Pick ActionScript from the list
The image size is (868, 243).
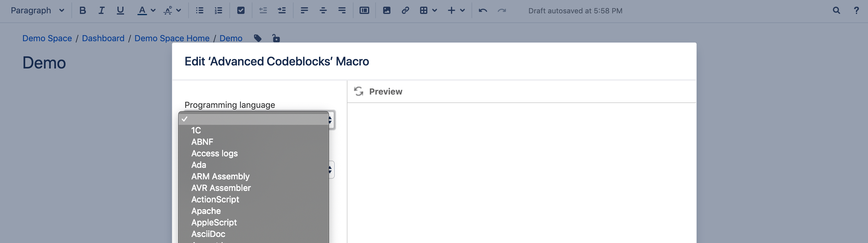click(x=253, y=199)
